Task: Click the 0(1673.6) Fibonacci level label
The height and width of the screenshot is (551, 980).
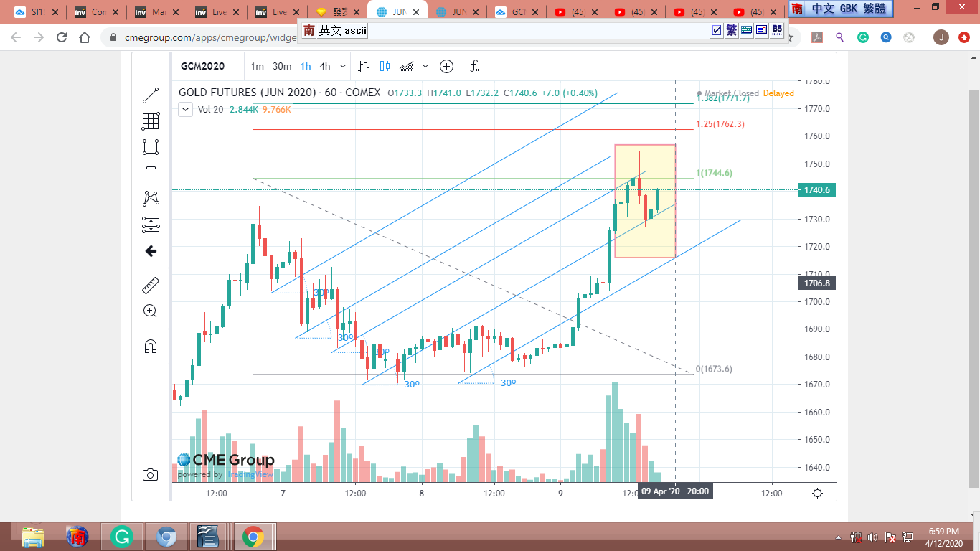Action: (714, 369)
